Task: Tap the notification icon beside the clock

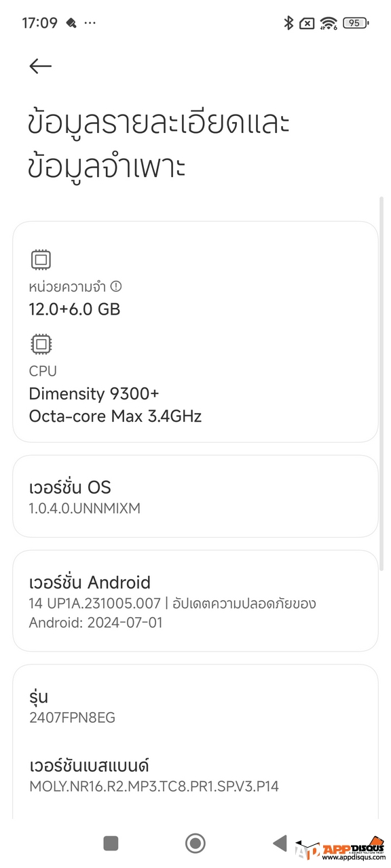Action: pyautogui.click(x=71, y=23)
